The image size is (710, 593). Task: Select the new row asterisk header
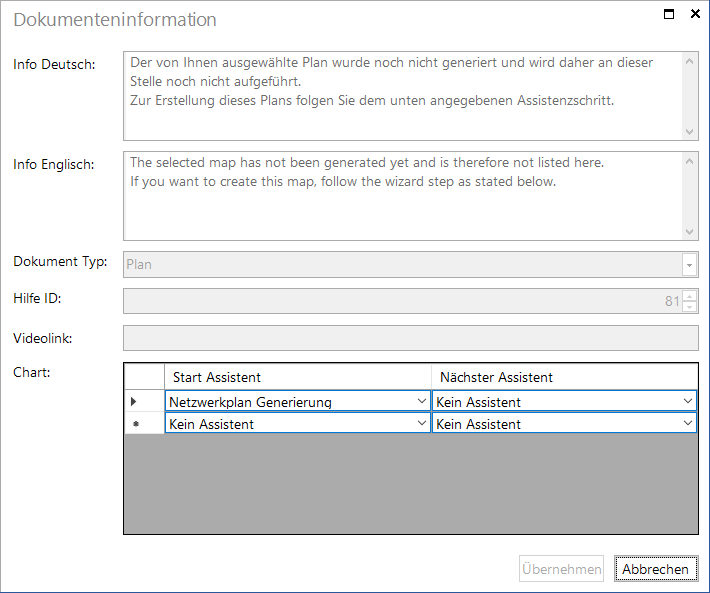(x=144, y=423)
